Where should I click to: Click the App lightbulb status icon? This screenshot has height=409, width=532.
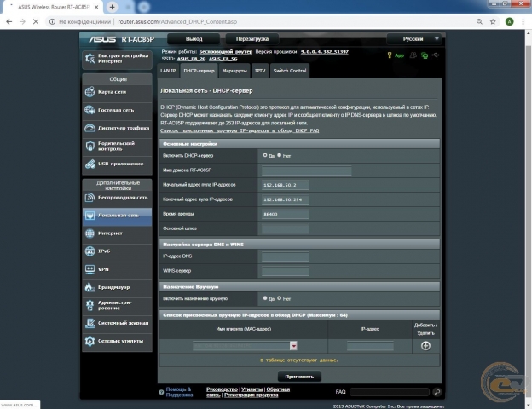[390, 55]
